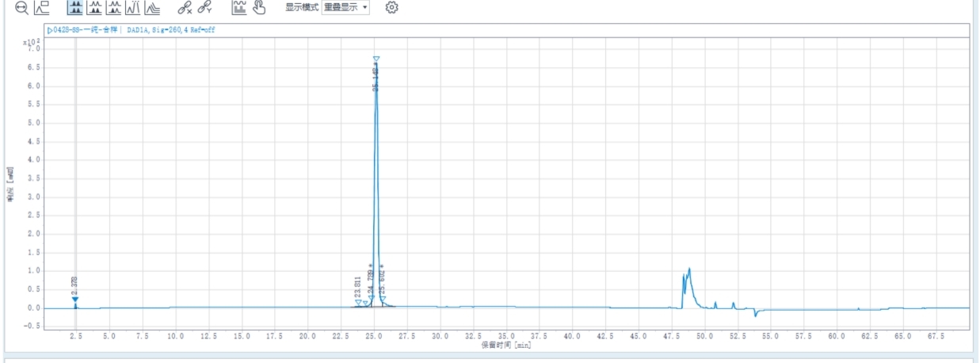Click the unlink X axis icon
The height and width of the screenshot is (363, 980).
[184, 8]
